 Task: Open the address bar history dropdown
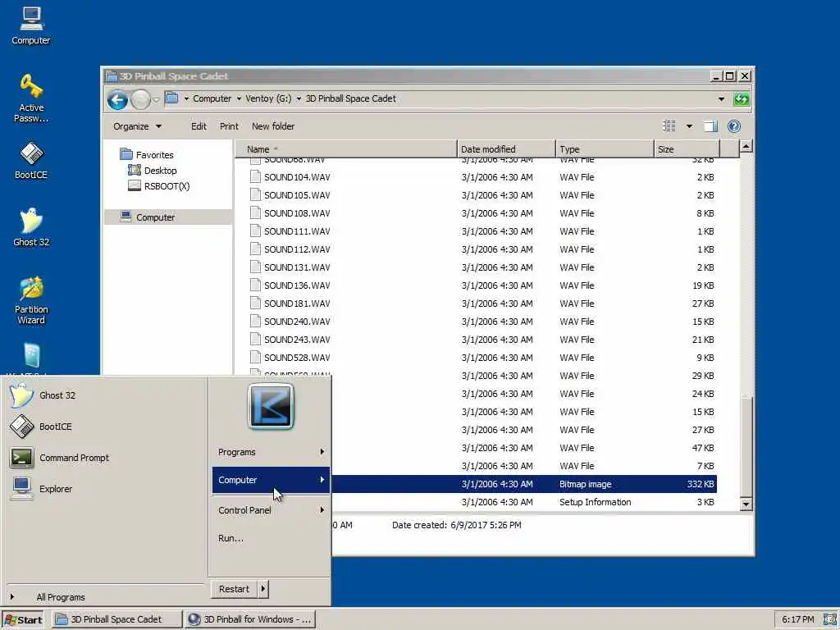click(721, 99)
